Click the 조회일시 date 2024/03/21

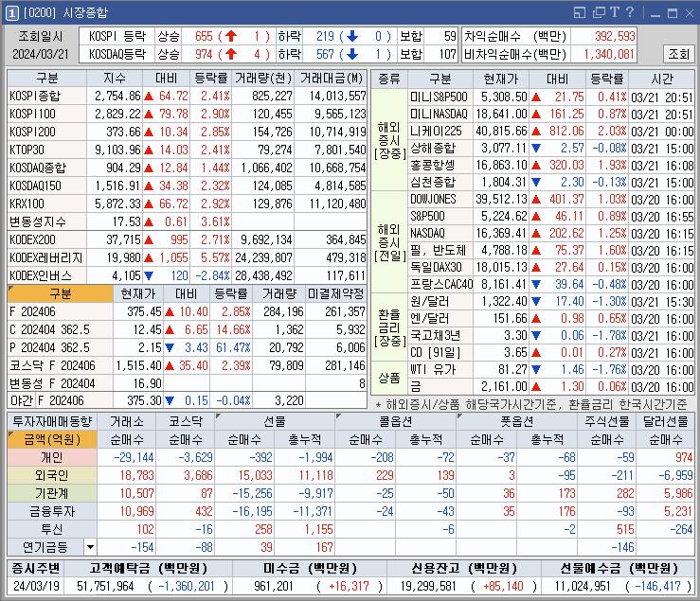click(x=40, y=55)
